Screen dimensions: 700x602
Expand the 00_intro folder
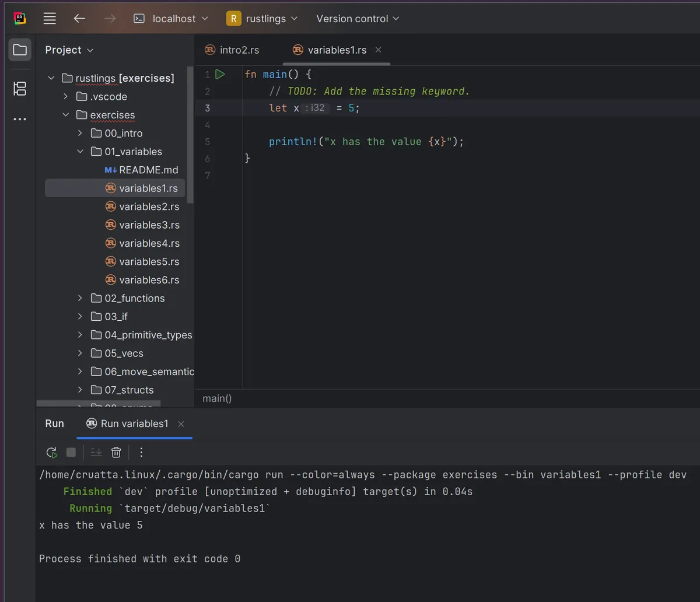click(80, 134)
